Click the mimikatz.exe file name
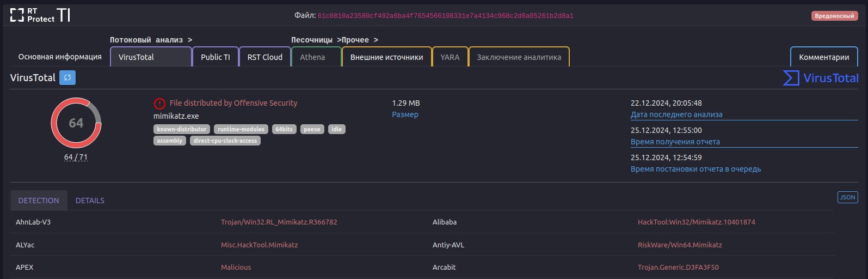This screenshot has height=279, width=868. coord(176,116)
